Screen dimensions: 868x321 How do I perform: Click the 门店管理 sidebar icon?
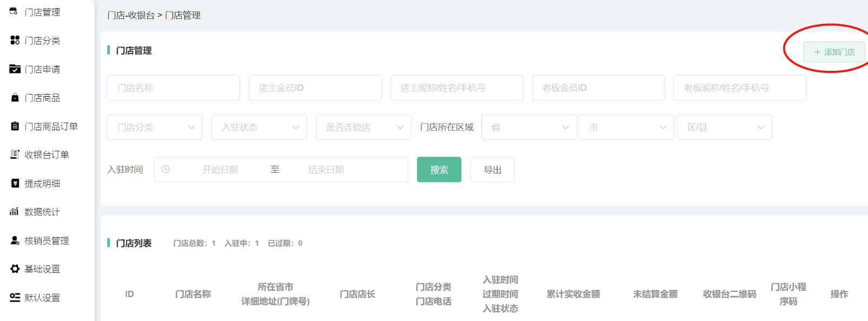(14, 11)
